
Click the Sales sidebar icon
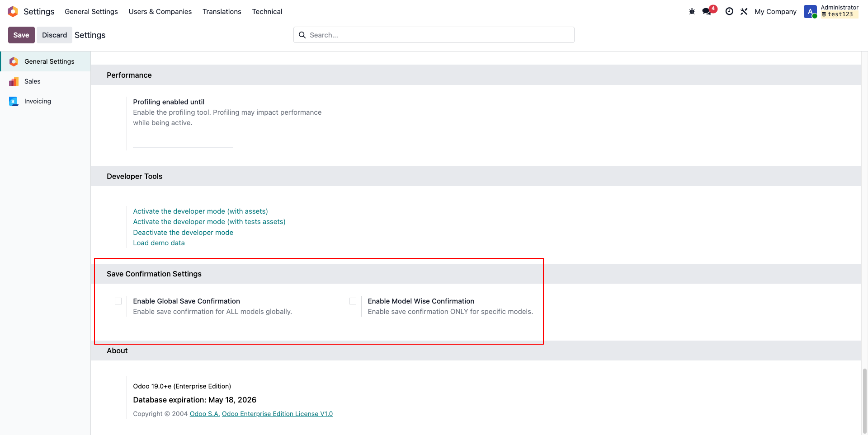pos(14,81)
